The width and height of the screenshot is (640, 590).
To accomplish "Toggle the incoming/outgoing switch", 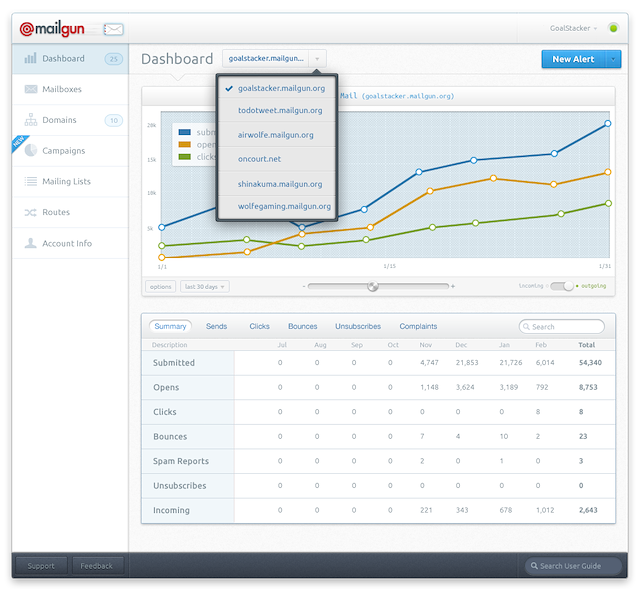I will pyautogui.click(x=563, y=286).
